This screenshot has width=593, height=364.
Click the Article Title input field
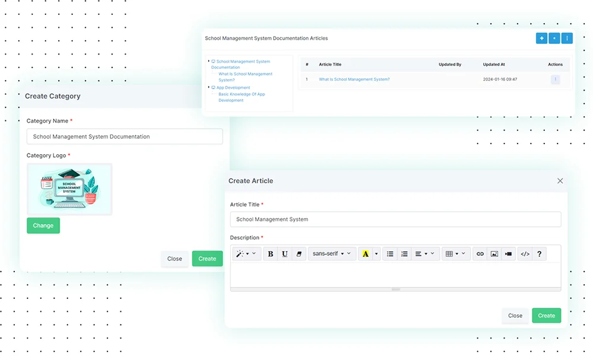click(396, 219)
